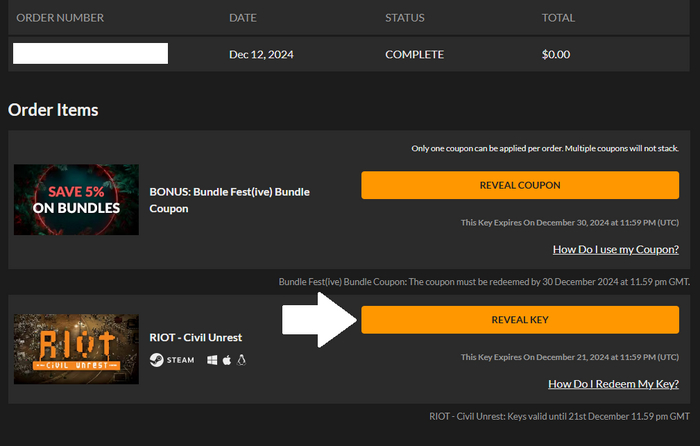
Task: Click the Save 5% on Bundles thumbnail
Action: tap(76, 200)
